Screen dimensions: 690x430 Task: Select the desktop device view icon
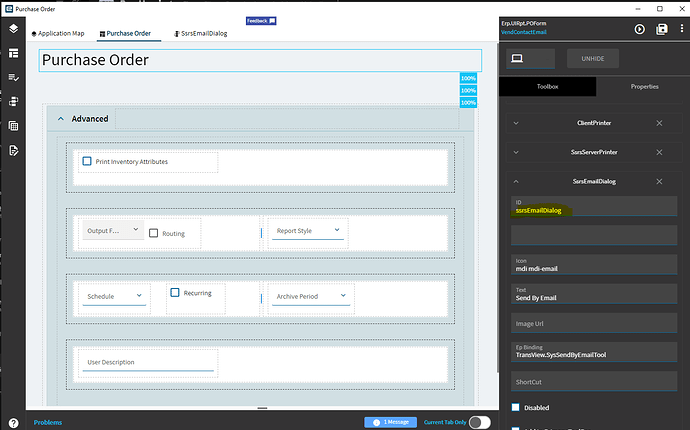click(x=517, y=59)
